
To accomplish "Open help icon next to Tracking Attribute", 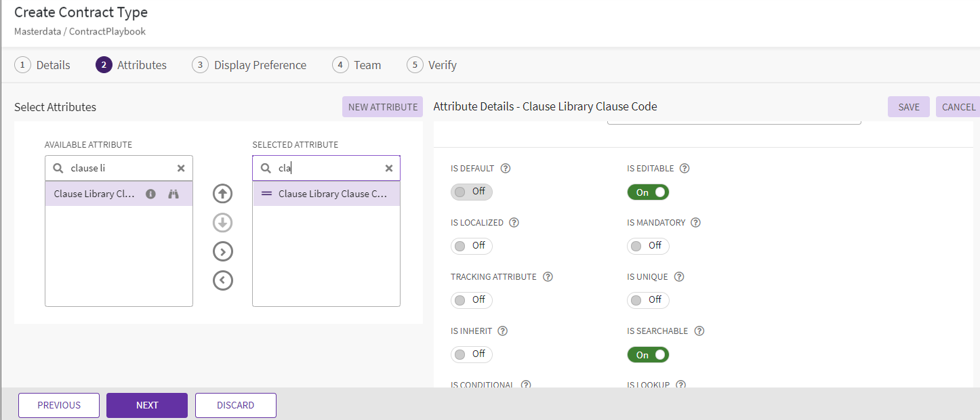I will click(548, 277).
